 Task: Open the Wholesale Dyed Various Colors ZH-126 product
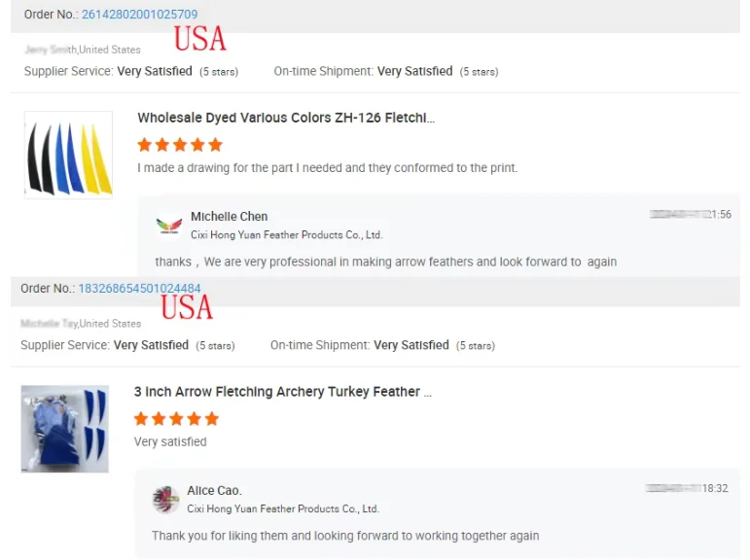pos(286,118)
